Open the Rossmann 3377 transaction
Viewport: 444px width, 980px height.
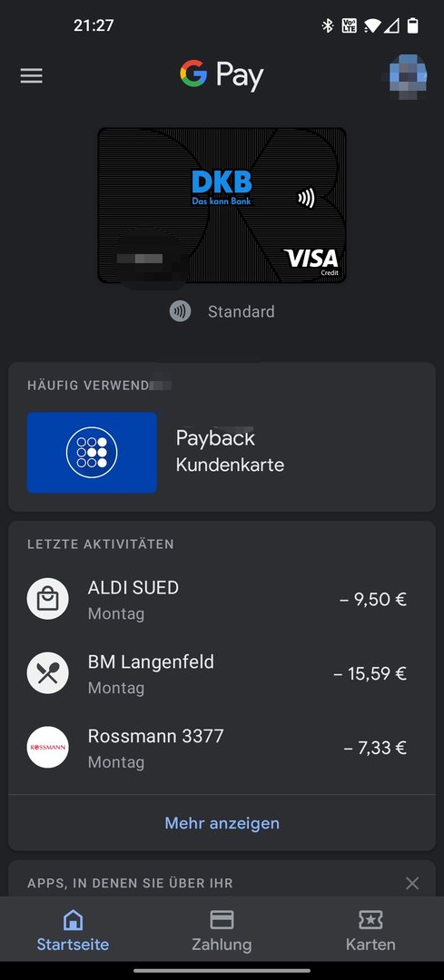tap(222, 748)
